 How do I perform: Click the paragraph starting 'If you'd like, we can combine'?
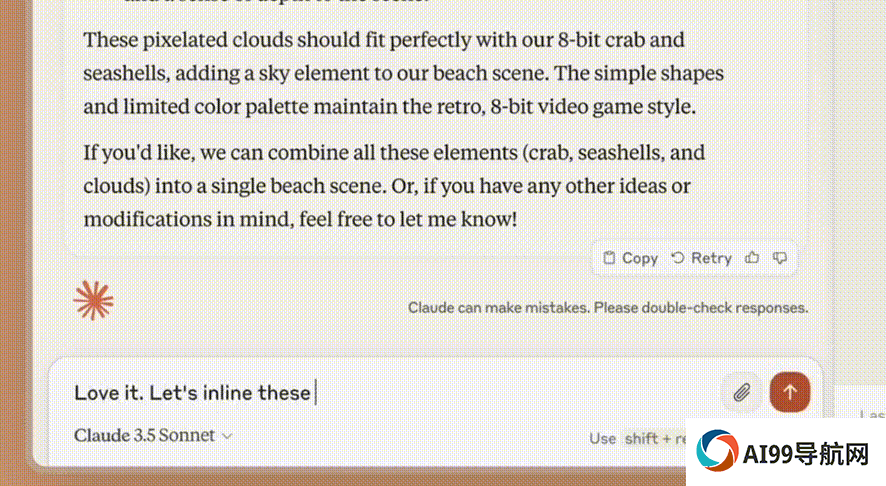pos(394,185)
